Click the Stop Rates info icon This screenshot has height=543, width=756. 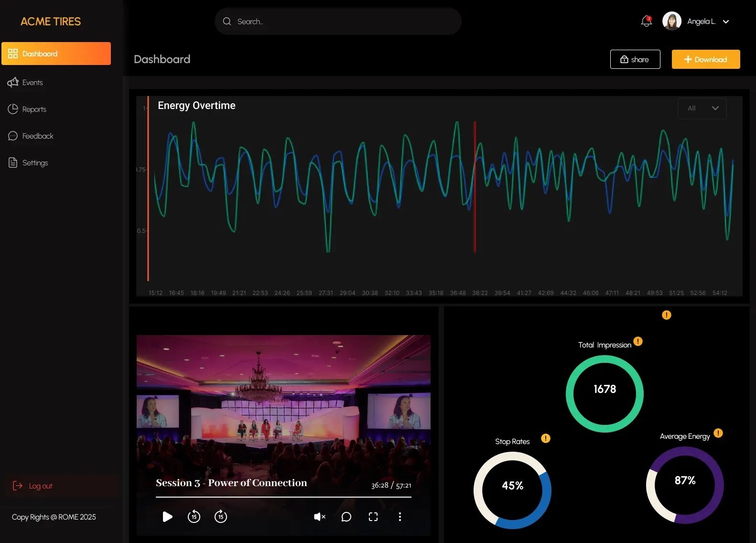(x=546, y=438)
